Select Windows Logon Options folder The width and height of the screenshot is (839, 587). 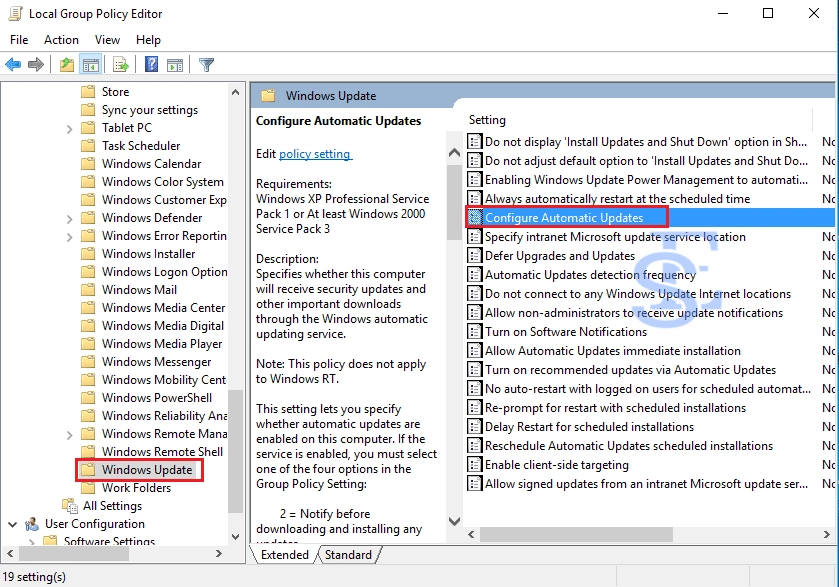coord(165,272)
